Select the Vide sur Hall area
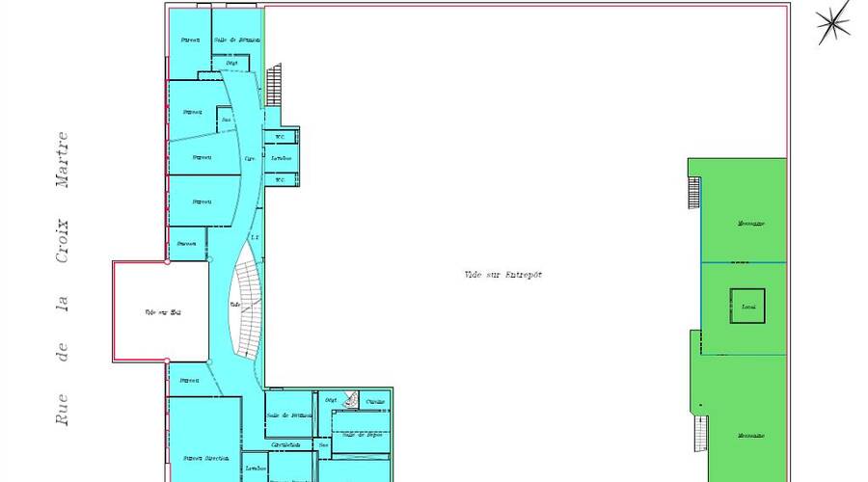The image size is (868, 482). pos(161,311)
